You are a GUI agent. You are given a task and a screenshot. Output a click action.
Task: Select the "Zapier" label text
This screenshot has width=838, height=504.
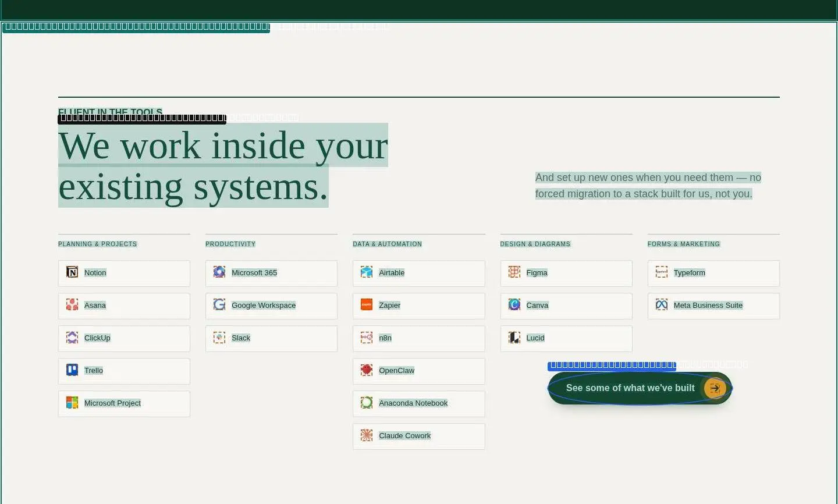390,305
